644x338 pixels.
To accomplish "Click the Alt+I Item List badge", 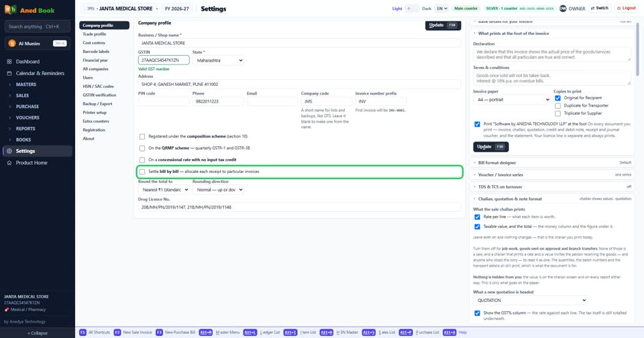I will point(290,332).
